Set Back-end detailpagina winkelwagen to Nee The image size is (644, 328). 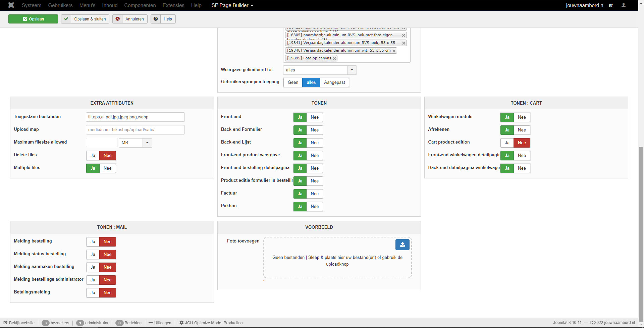click(522, 168)
